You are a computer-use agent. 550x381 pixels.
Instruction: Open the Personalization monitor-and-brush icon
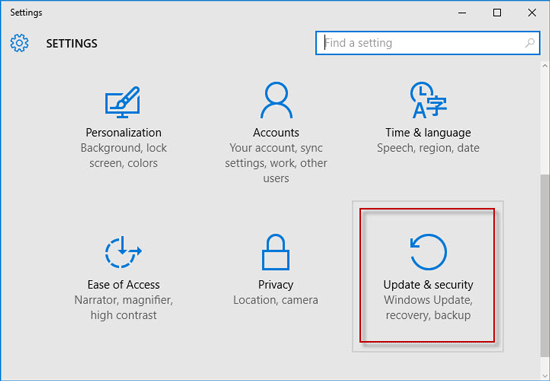123,102
